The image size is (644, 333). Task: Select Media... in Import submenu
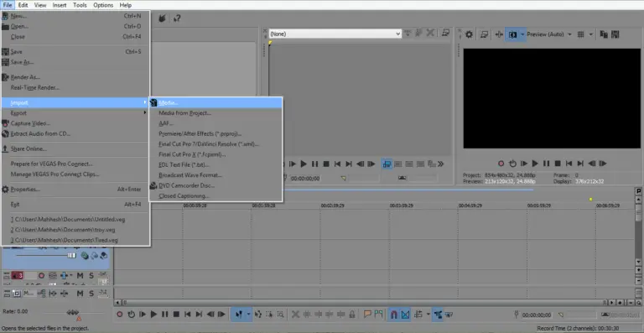pos(169,102)
